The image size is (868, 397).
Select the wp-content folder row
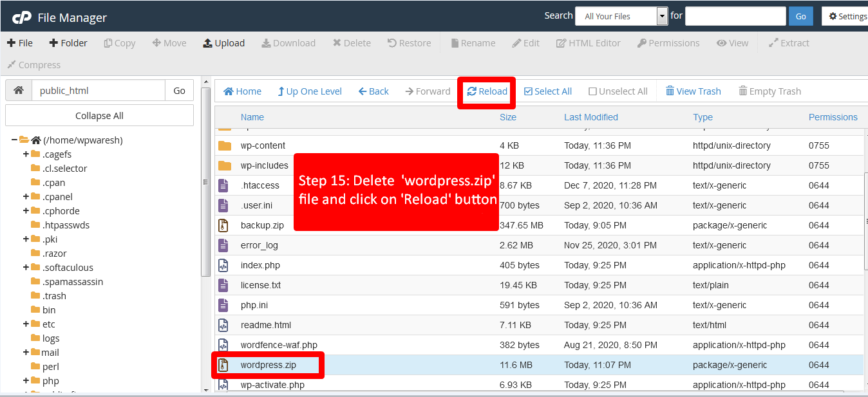[539, 145]
